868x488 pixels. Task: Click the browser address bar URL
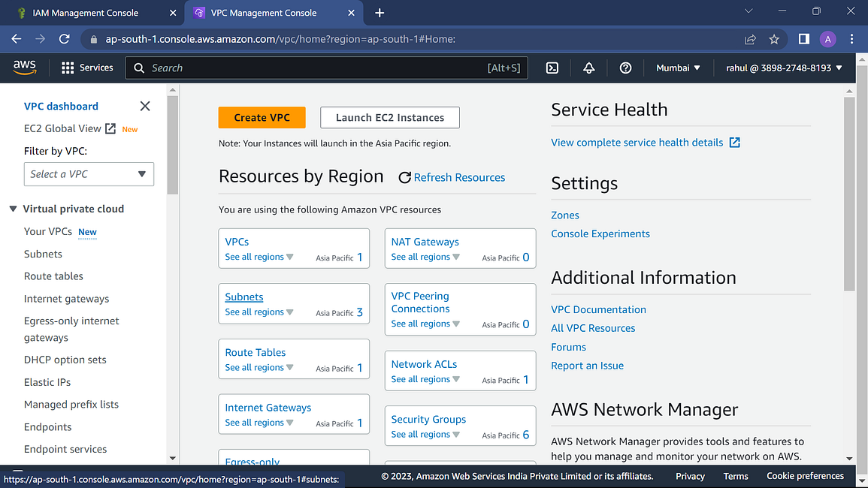tap(280, 39)
